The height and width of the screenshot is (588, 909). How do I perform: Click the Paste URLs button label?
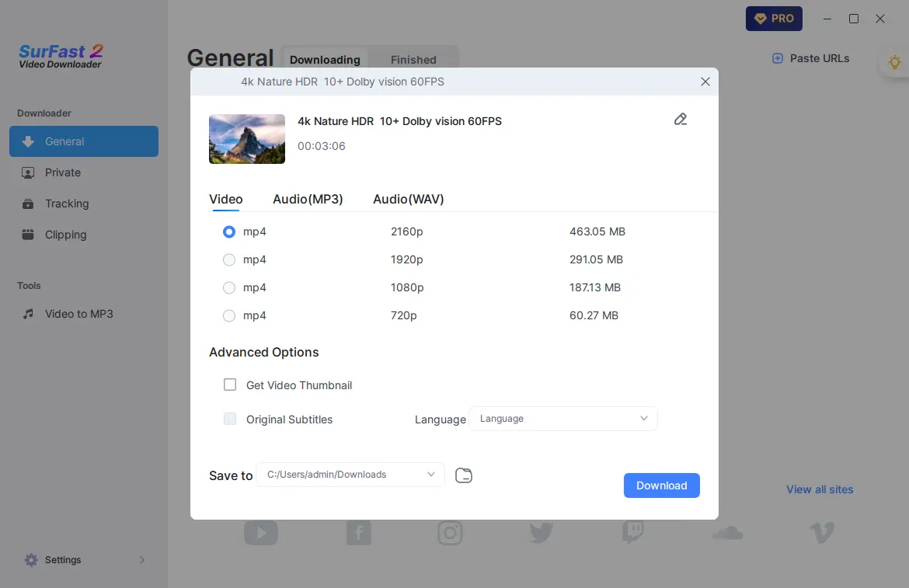[x=819, y=58]
